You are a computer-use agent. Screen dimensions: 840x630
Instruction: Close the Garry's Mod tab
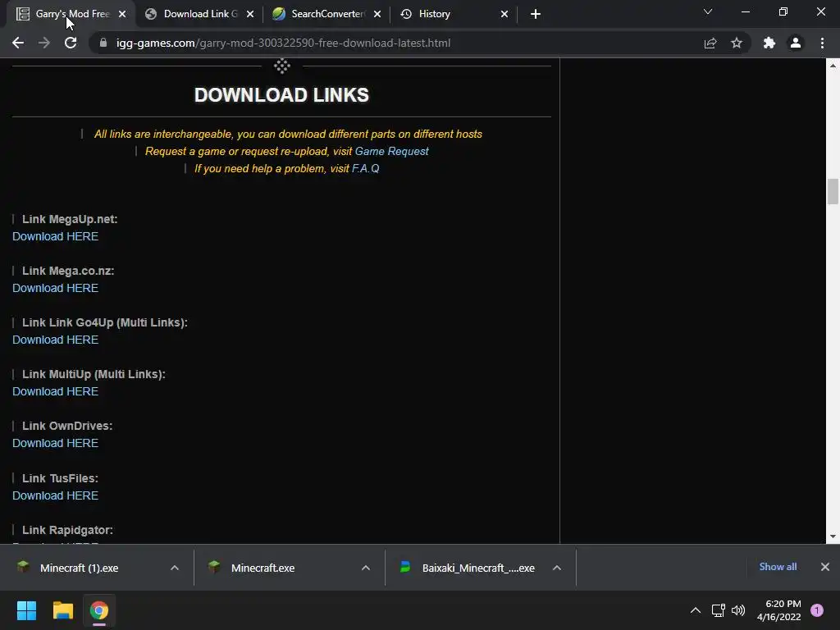pyautogui.click(x=122, y=14)
